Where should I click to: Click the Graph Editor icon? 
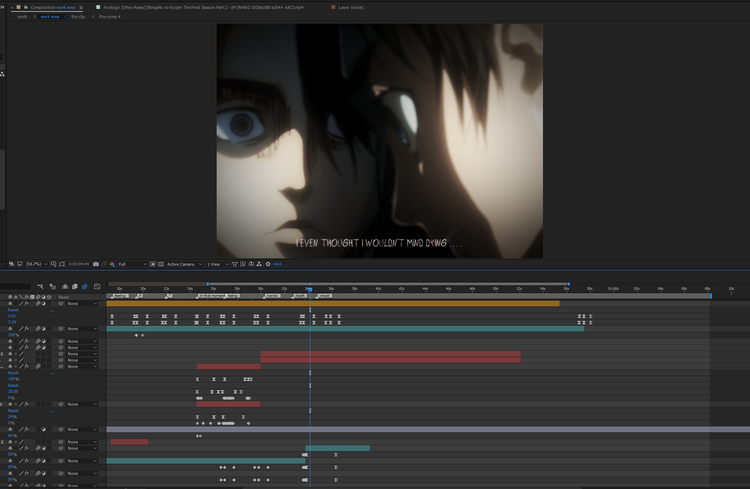(x=96, y=287)
